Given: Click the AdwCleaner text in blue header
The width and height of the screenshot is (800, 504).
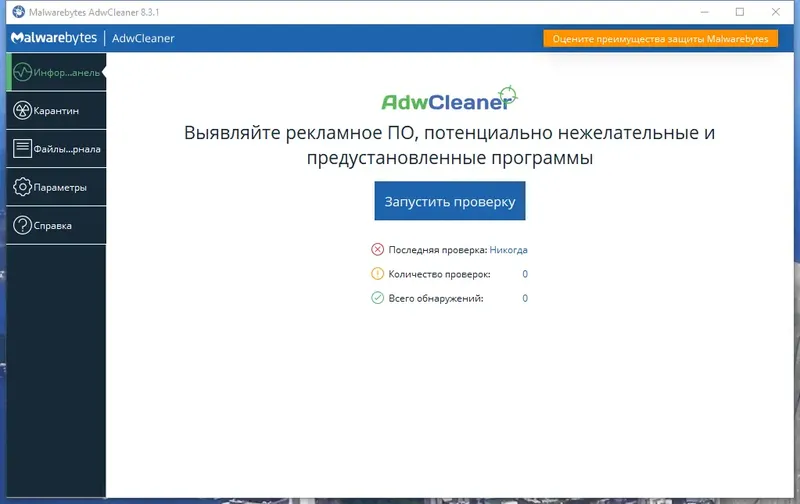Looking at the screenshot, I should 143,38.
